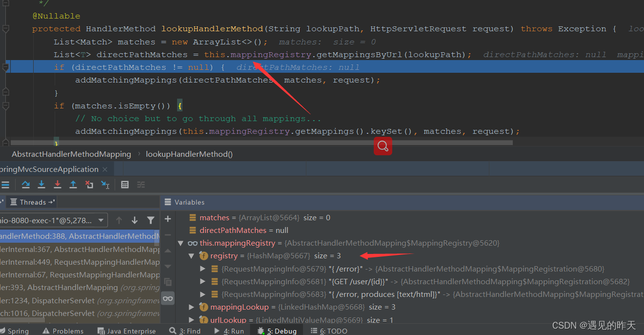Click the Step Out debug icon

coord(73,185)
